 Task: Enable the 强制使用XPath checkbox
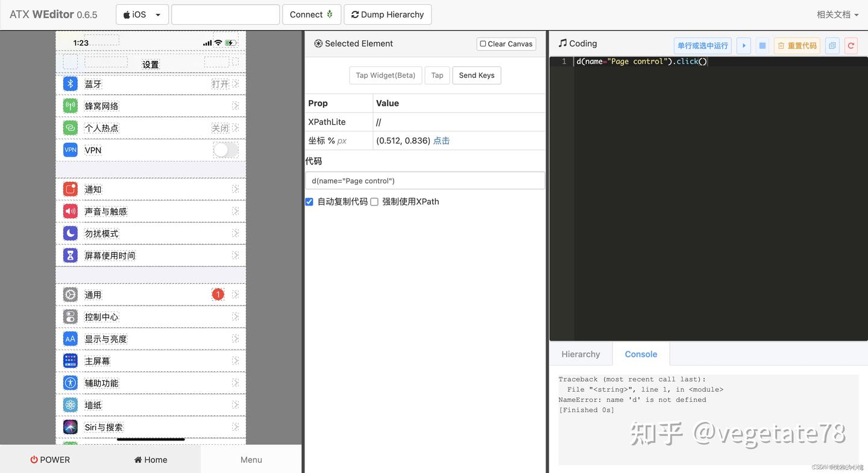click(x=374, y=201)
